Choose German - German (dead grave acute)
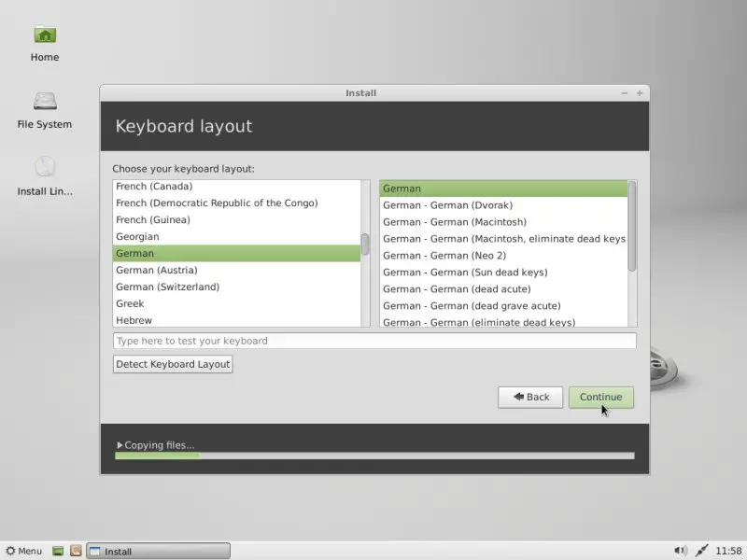The height and width of the screenshot is (560, 747). (x=503, y=306)
